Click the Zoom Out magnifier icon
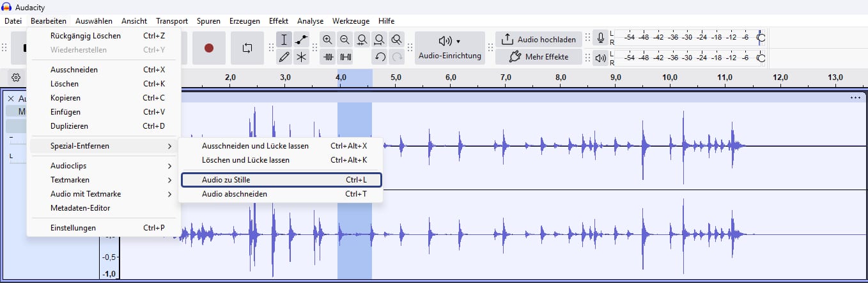The image size is (868, 283). point(345,40)
